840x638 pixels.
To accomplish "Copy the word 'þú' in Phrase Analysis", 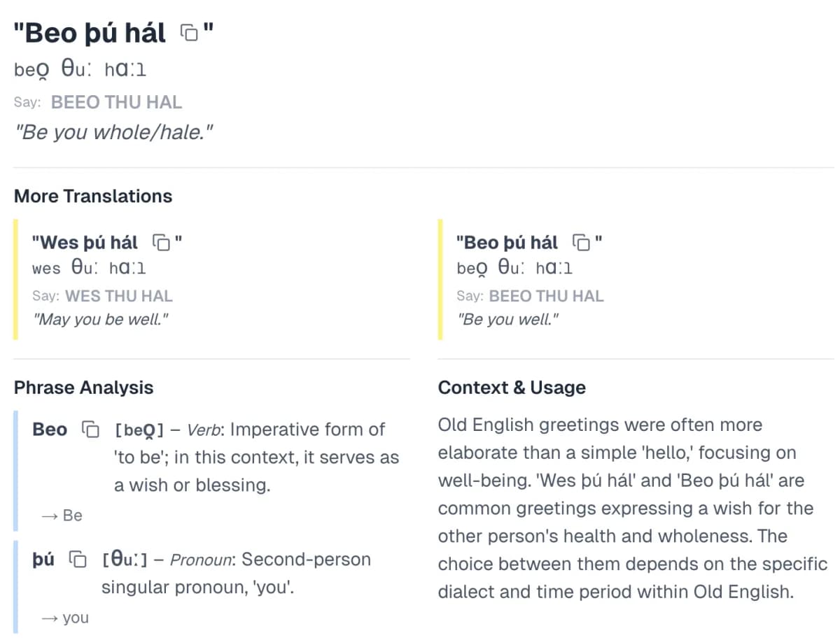I will [78, 559].
